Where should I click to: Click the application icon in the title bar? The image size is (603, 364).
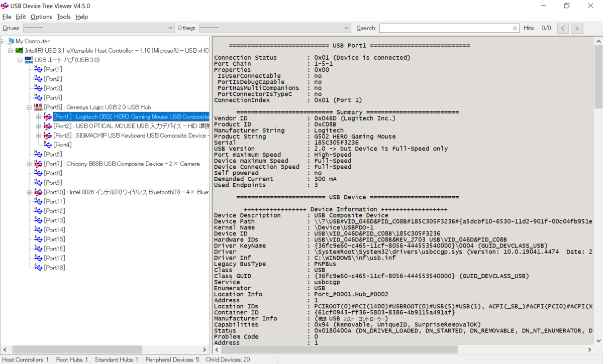(6, 6)
